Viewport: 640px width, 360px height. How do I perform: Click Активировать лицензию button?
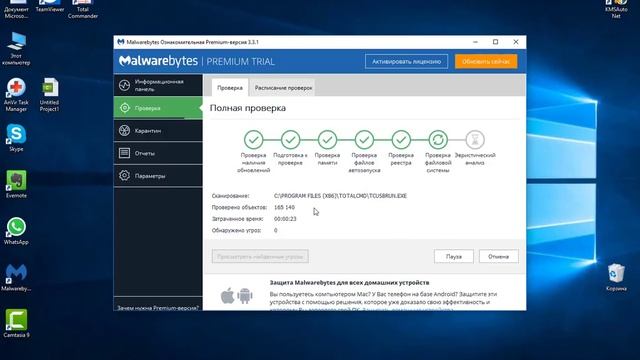pos(407,62)
